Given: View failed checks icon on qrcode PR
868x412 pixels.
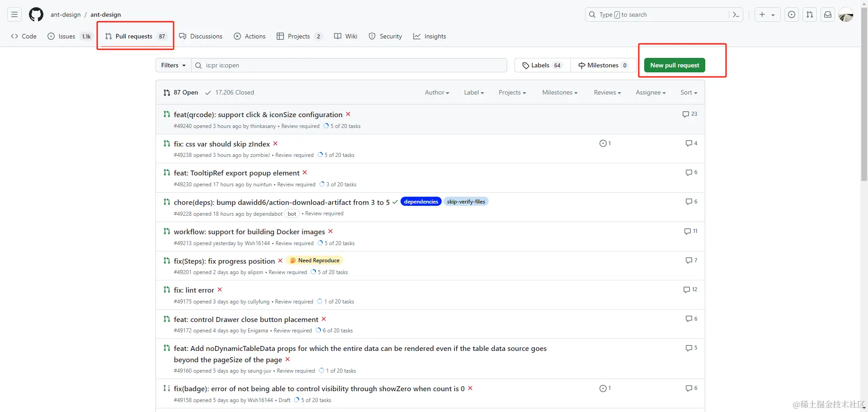Looking at the screenshot, I should pos(348,114).
